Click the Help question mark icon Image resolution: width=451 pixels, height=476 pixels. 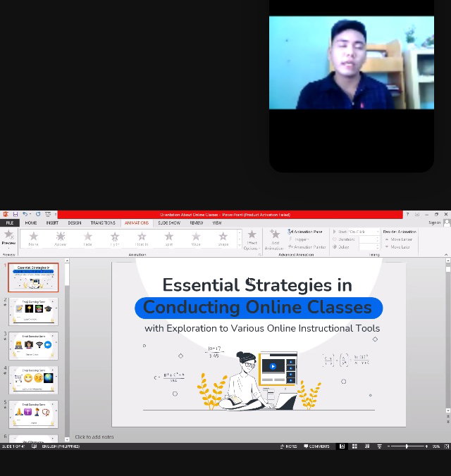[407, 214]
